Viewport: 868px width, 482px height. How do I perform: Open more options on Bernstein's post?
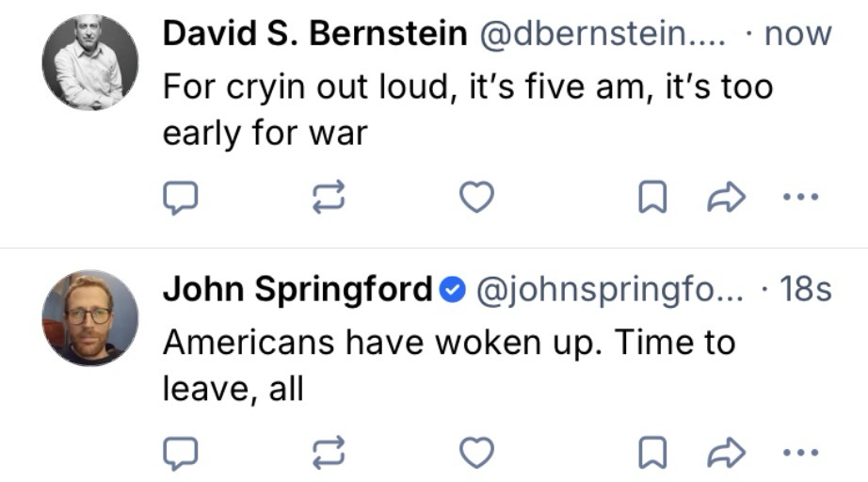point(801,198)
